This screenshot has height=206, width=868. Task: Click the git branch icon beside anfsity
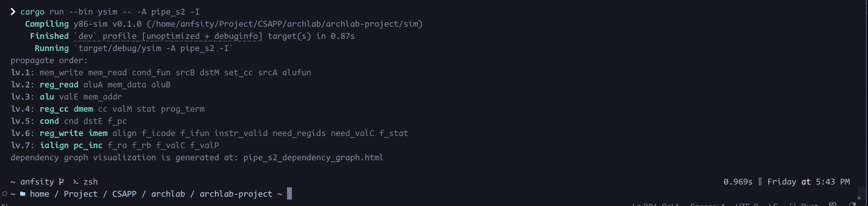(61, 182)
